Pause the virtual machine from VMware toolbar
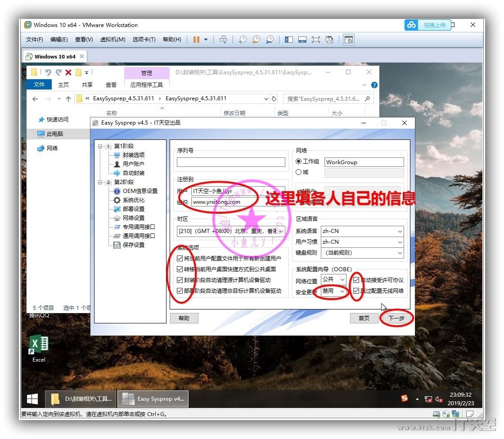The image size is (504, 439). [196, 40]
